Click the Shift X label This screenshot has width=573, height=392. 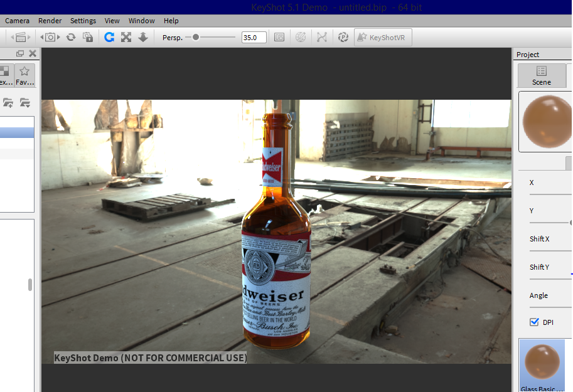tap(539, 239)
